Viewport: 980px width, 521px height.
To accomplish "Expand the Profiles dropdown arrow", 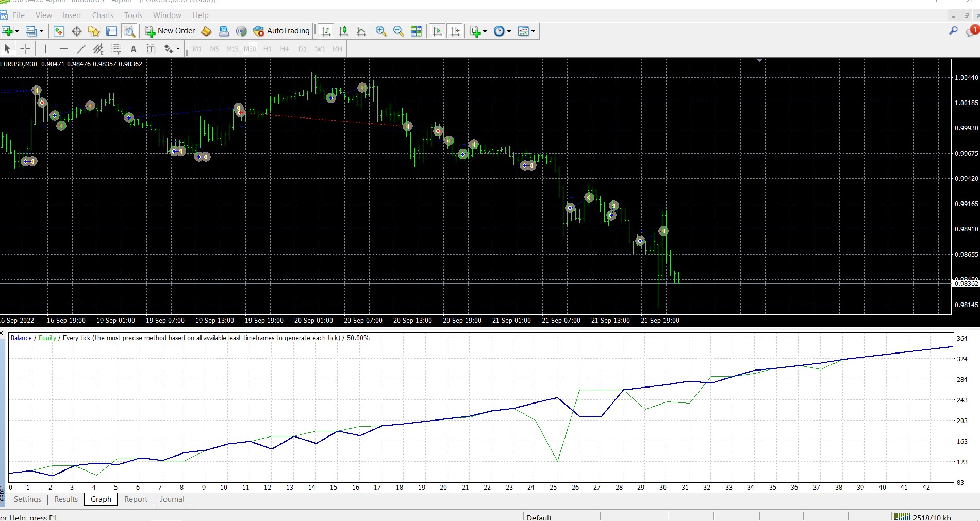I will coord(41,31).
